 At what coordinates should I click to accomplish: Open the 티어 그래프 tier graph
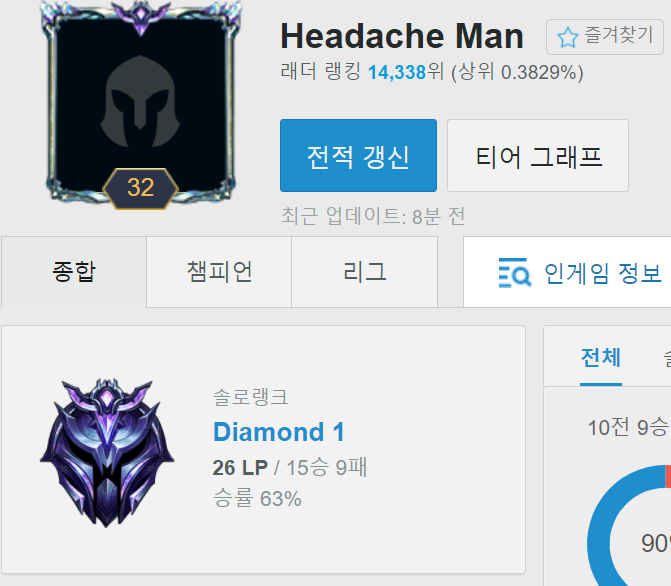point(538,155)
